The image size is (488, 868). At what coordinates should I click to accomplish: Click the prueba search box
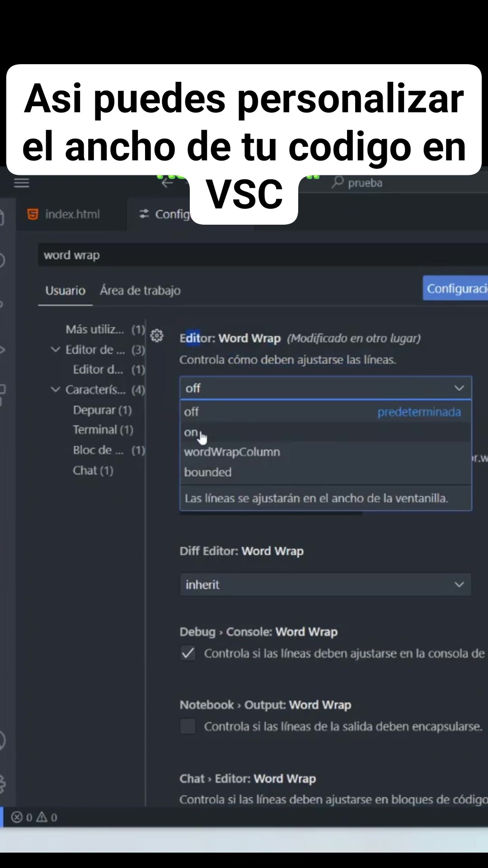coord(409,183)
